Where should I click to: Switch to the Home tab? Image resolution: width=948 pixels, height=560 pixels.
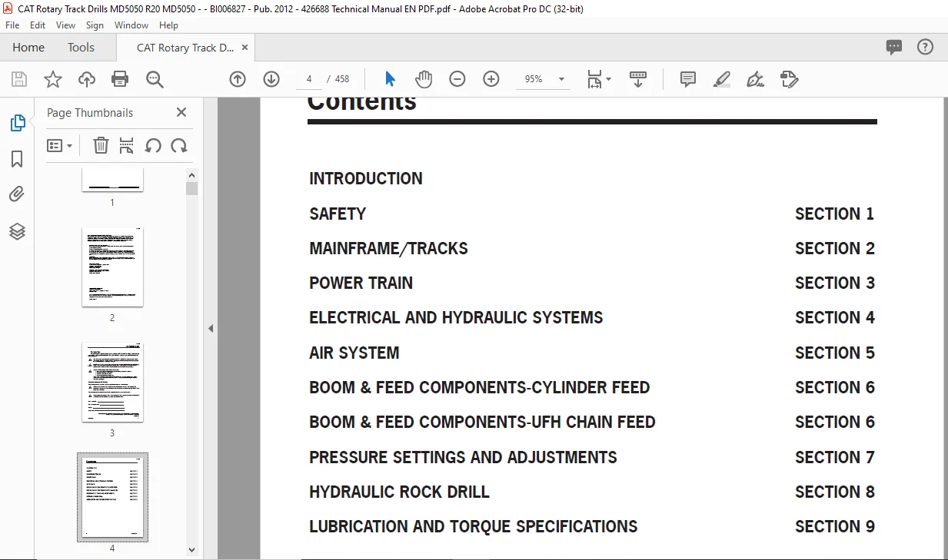click(x=28, y=47)
